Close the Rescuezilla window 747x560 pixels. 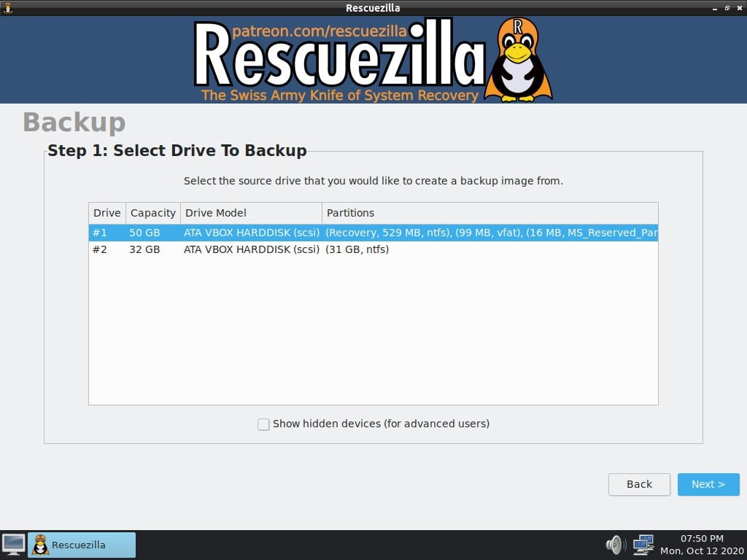(x=738, y=8)
